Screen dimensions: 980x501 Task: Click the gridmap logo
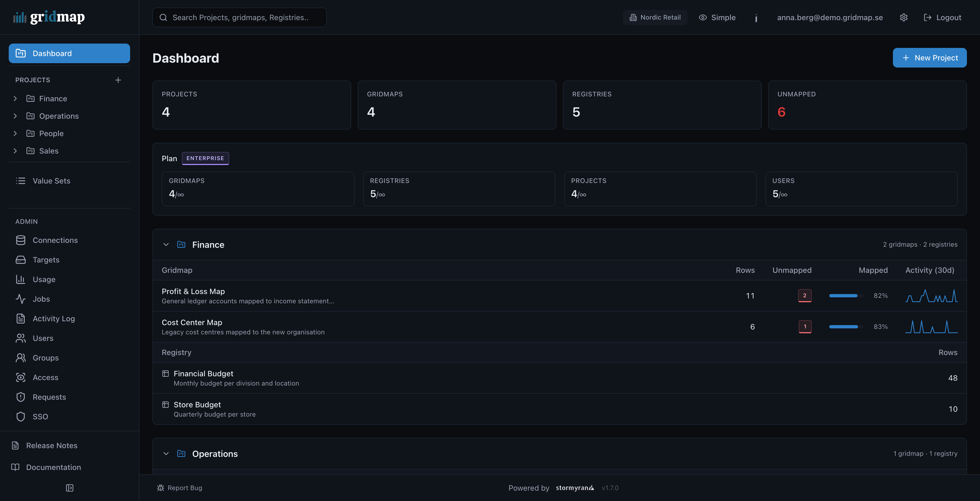point(49,17)
